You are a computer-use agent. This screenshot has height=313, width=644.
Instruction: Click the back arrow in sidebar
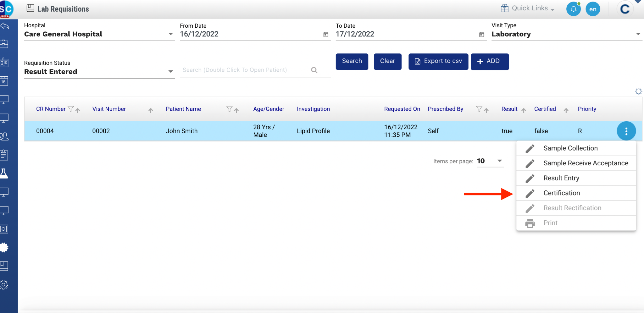[5, 26]
